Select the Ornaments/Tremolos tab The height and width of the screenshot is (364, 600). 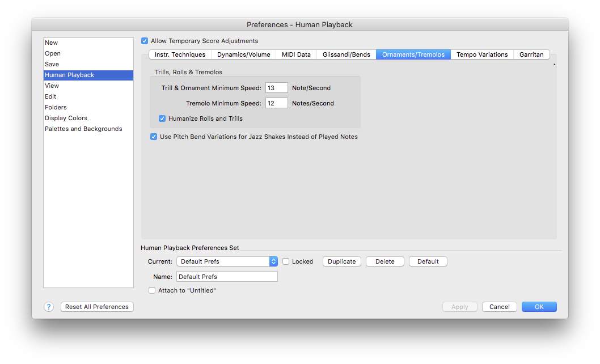413,54
